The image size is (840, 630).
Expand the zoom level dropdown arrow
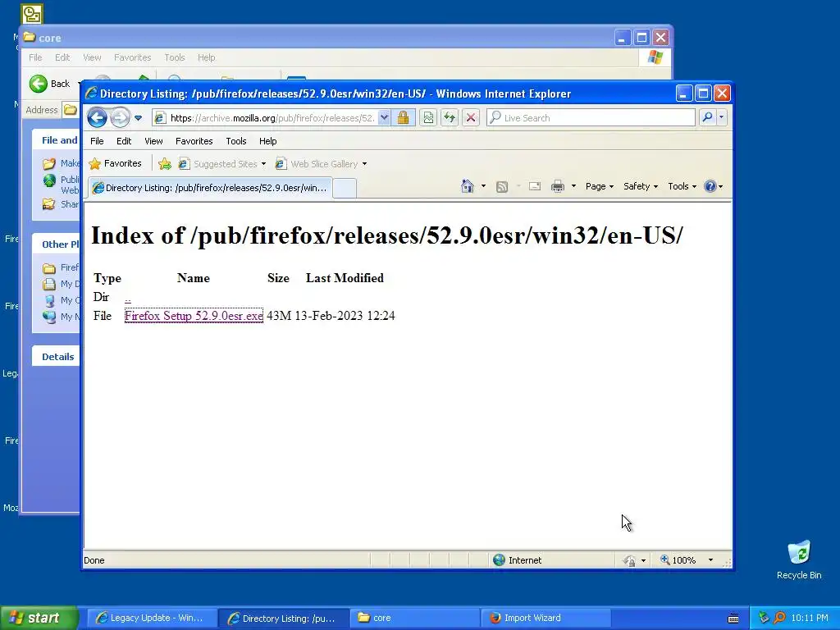pos(710,560)
